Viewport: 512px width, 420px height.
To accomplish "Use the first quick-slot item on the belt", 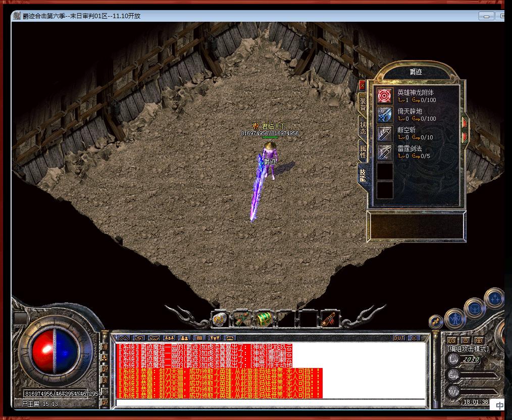I will pos(220,319).
